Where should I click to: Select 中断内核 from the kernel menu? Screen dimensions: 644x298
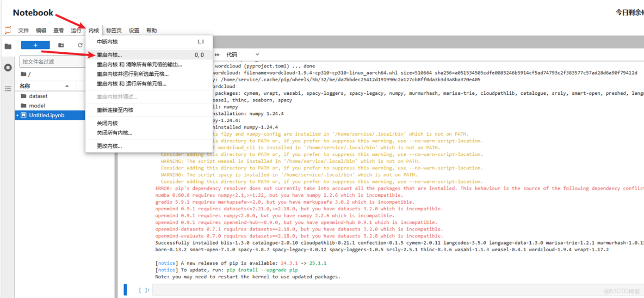pos(149,42)
